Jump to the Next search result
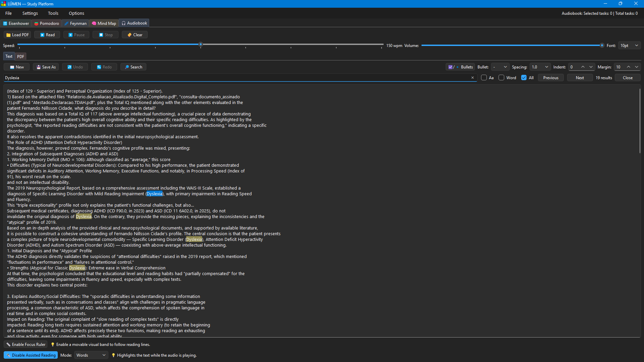This screenshot has height=362, width=644. (580, 78)
